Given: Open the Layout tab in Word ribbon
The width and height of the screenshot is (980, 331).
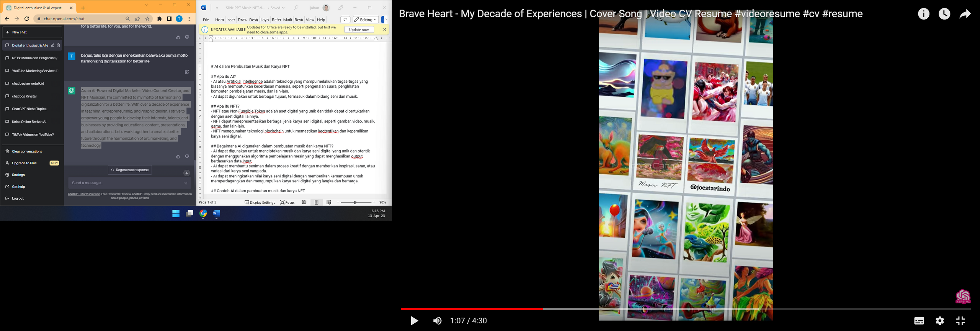Looking at the screenshot, I should coord(265,20).
